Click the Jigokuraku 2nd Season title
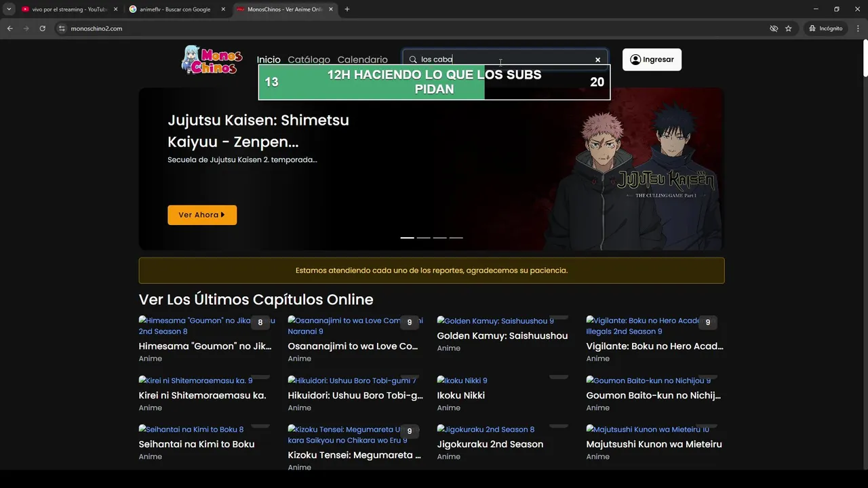 pos(490,444)
